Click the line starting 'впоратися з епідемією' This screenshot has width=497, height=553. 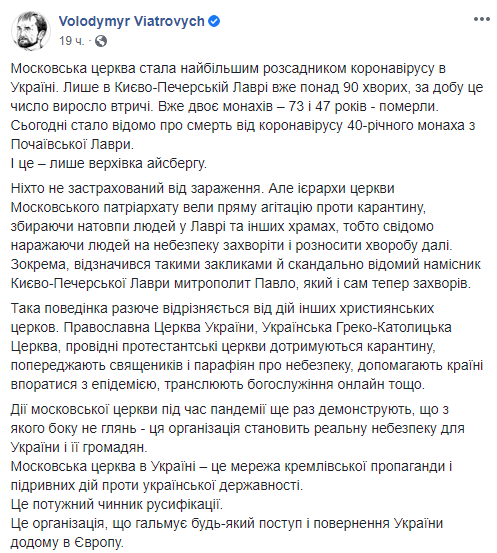[x=218, y=384]
